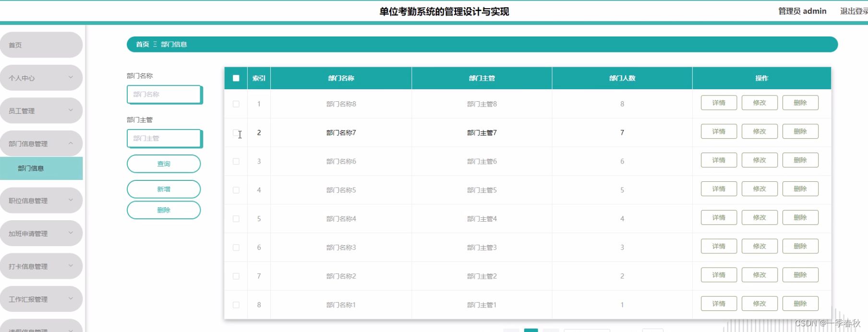Click 删除 for 部门名称6
The height and width of the screenshot is (332, 868).
(800, 160)
